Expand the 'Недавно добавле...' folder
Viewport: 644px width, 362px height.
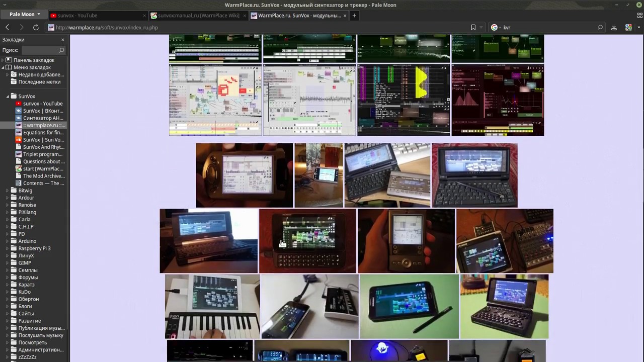click(8, 75)
